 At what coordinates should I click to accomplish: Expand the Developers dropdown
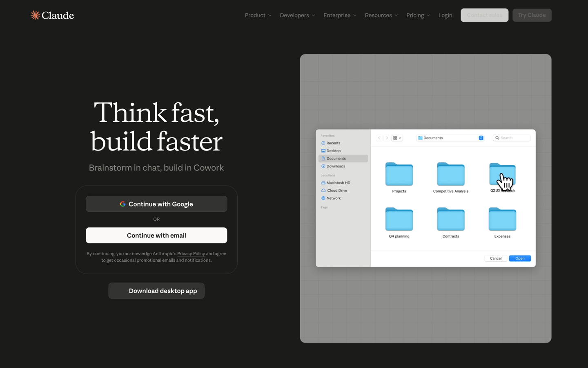tap(297, 15)
